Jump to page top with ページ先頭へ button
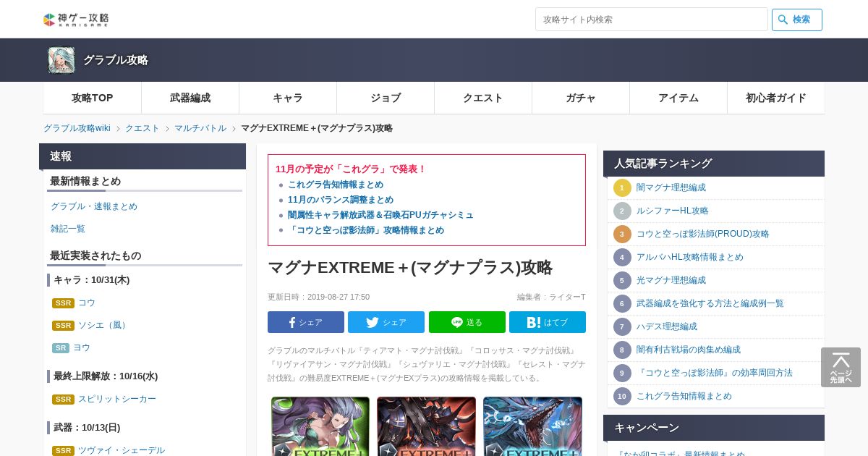This screenshot has height=456, width=868. tap(841, 367)
